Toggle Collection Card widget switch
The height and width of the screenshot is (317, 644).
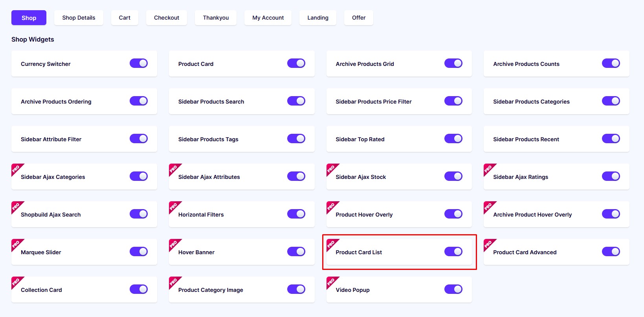(x=139, y=289)
